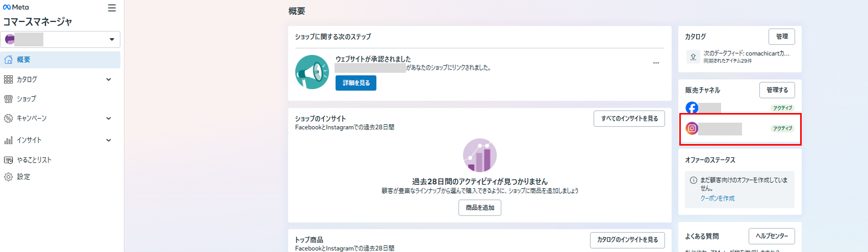Click the Facebook sales channel icon
This screenshot has width=868, height=252.
pyautogui.click(x=692, y=107)
